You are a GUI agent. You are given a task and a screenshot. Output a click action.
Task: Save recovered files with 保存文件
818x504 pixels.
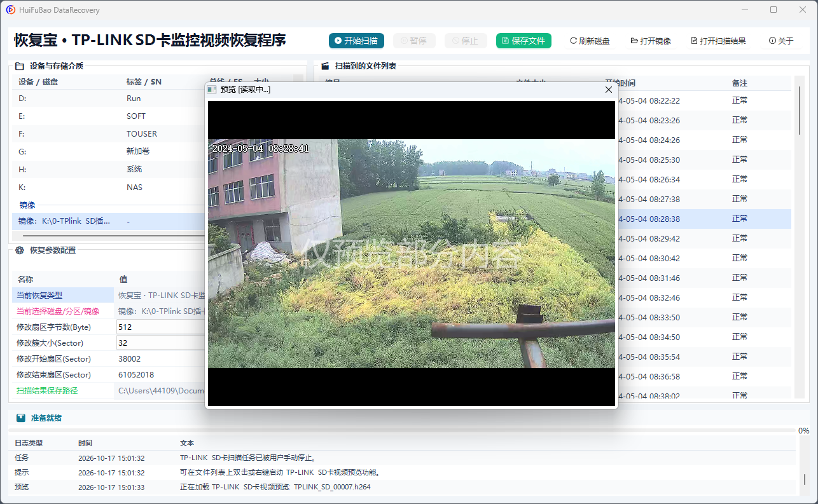coord(523,41)
